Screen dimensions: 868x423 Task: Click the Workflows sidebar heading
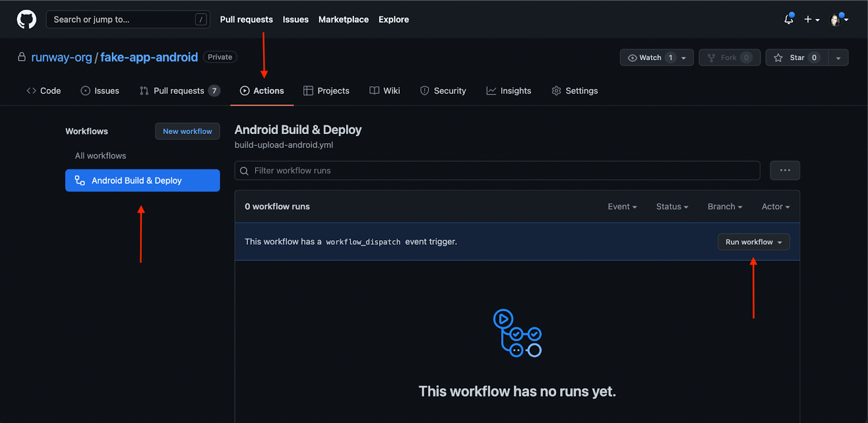pyautogui.click(x=87, y=131)
